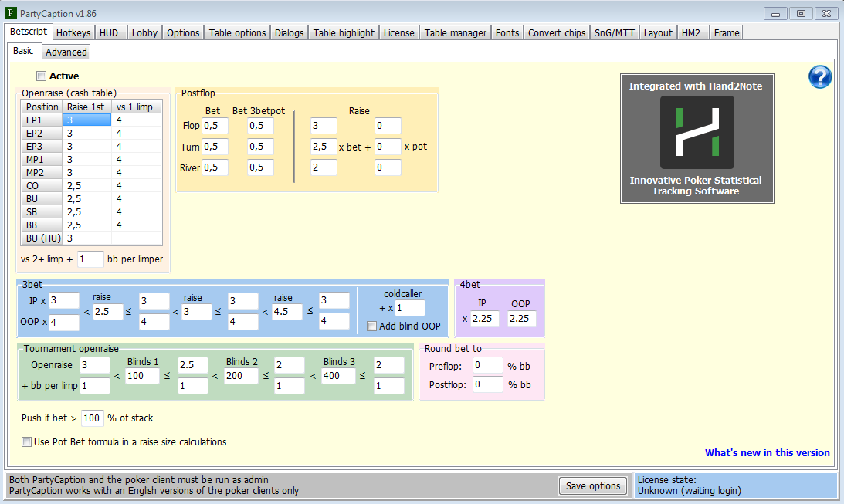Select the Convert chips tab
This screenshot has height=504, width=844.
click(557, 33)
